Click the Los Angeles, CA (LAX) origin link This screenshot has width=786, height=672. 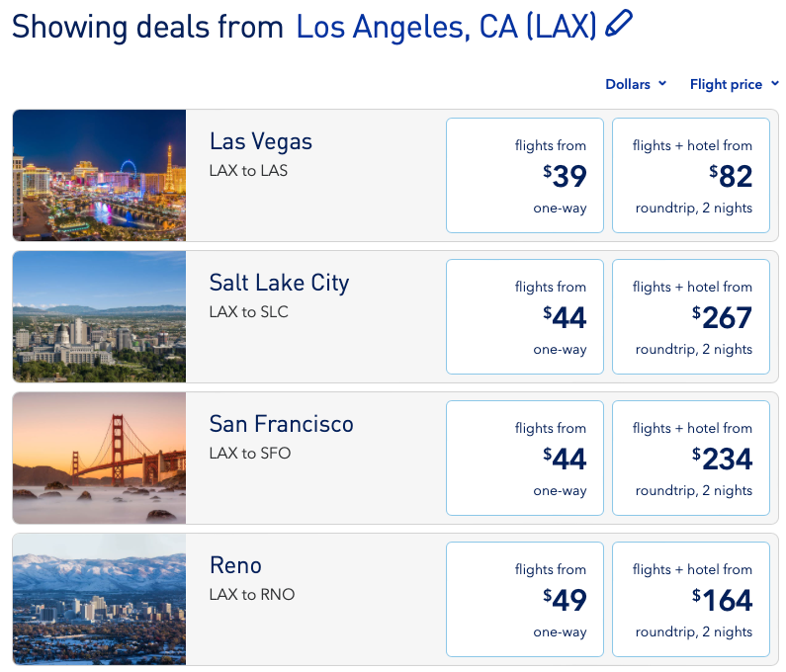(x=446, y=27)
